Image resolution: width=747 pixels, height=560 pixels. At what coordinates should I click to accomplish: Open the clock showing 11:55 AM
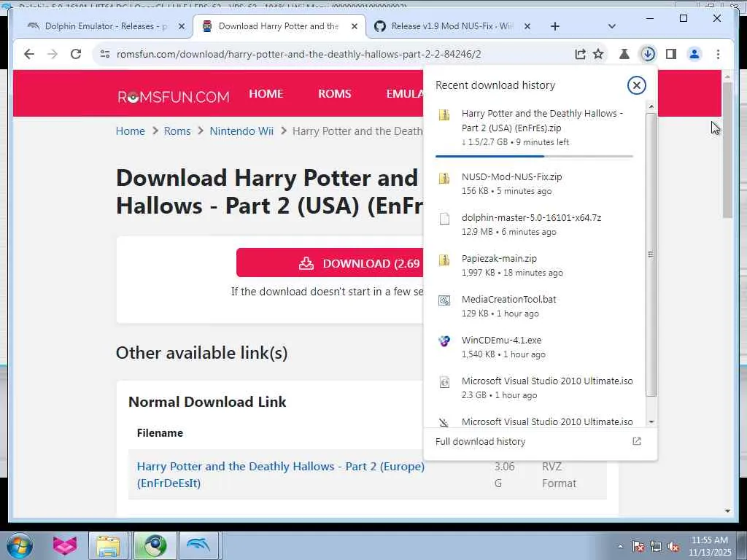click(x=709, y=546)
